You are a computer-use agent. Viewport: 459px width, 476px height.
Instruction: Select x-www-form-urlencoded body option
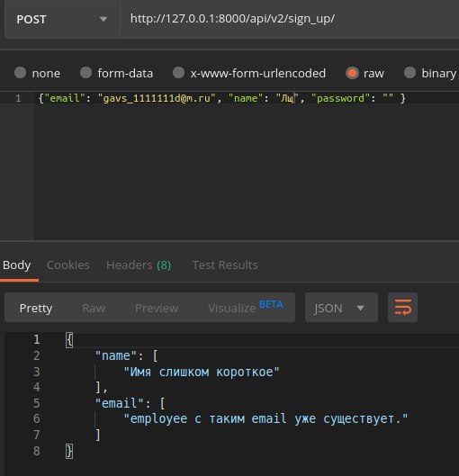click(249, 73)
